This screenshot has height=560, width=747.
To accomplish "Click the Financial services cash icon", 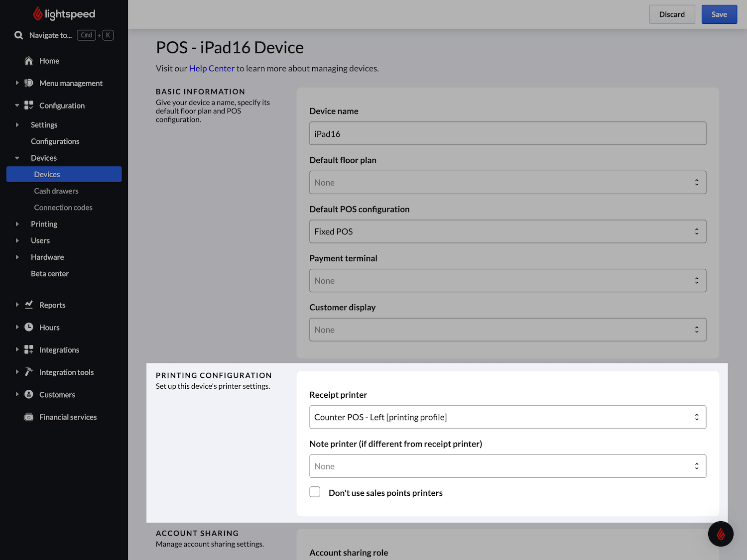I will [29, 417].
